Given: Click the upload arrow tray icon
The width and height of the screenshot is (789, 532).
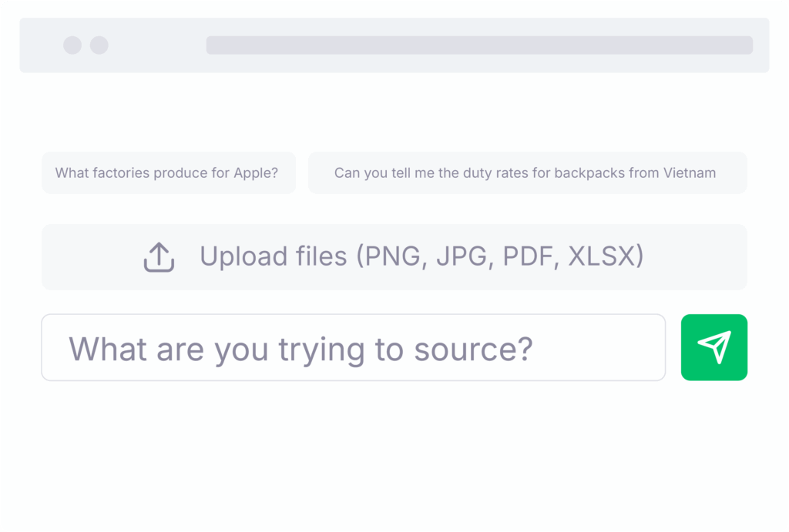Looking at the screenshot, I should point(159,257).
